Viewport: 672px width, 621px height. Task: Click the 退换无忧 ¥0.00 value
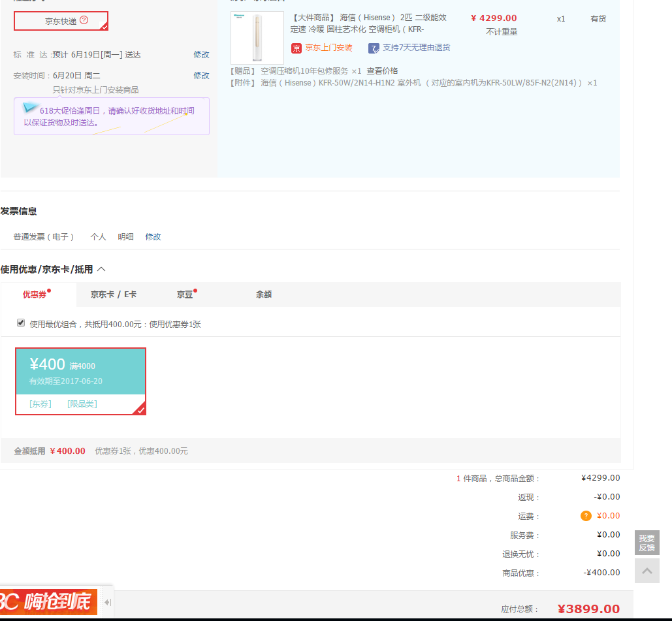tap(609, 553)
